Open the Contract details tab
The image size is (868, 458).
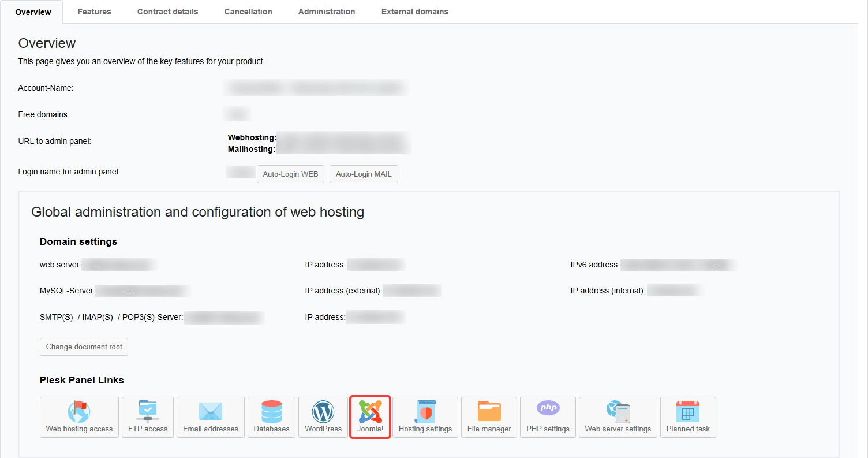coord(167,12)
